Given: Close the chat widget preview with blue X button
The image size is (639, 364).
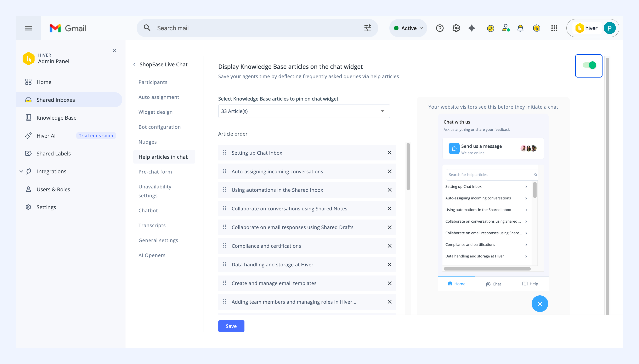Looking at the screenshot, I should point(540,304).
